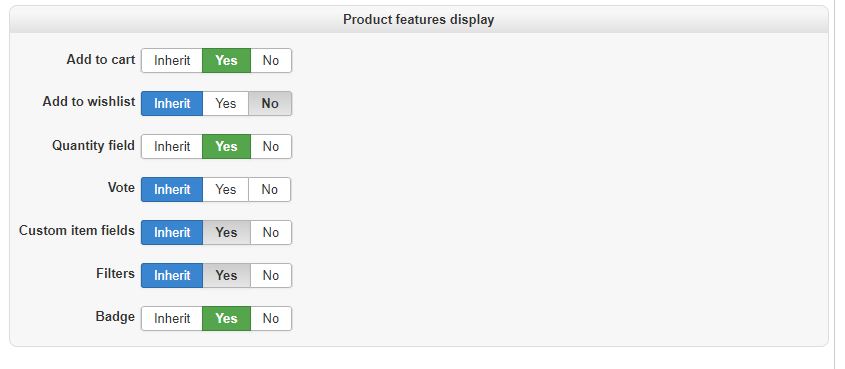845x369 pixels.
Task: Set Badge to Inherit
Action: 172,319
